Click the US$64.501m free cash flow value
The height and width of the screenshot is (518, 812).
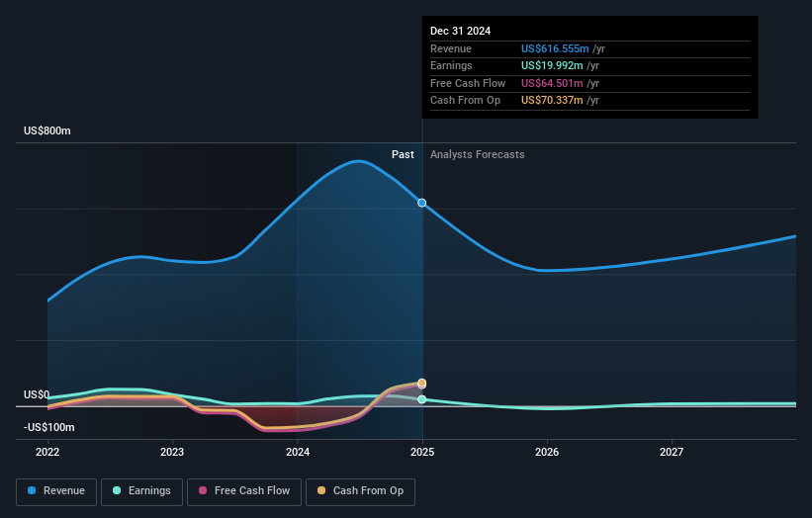552,83
